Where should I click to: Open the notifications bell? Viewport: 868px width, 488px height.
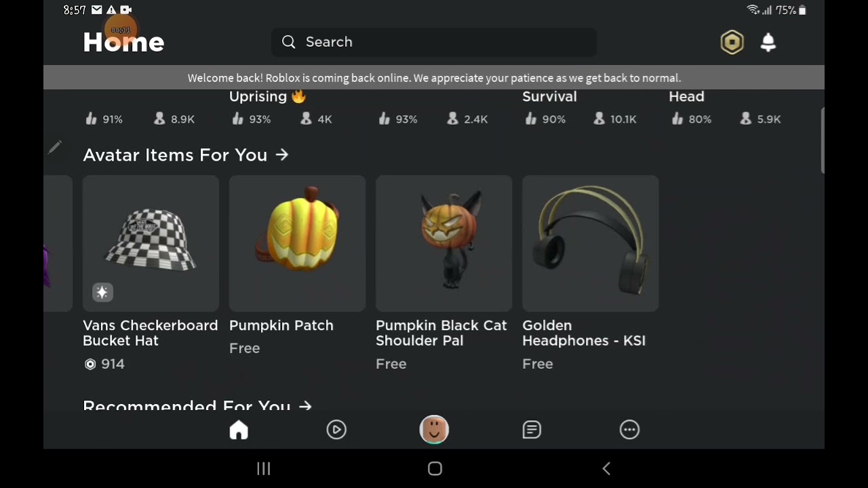click(x=768, y=42)
